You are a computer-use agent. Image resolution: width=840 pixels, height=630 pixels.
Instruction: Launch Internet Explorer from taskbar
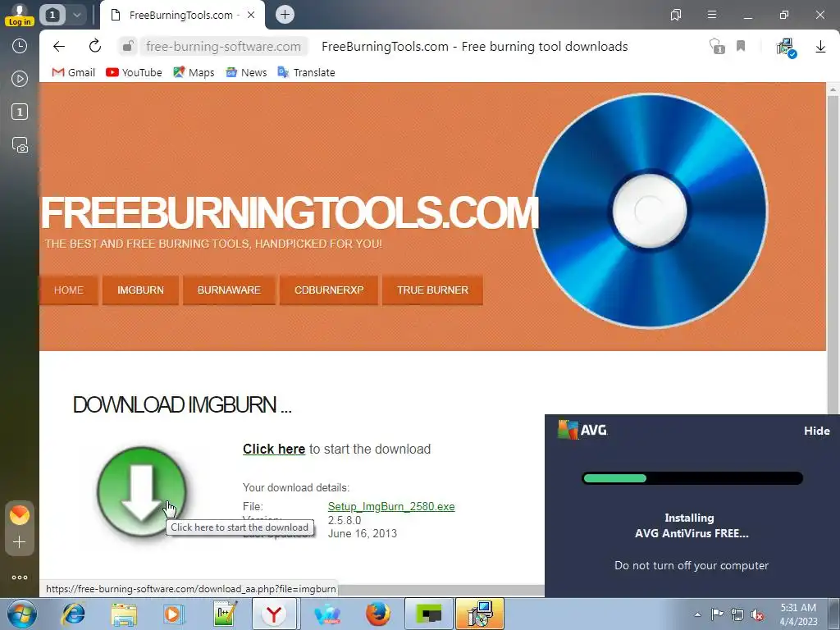pos(73,614)
